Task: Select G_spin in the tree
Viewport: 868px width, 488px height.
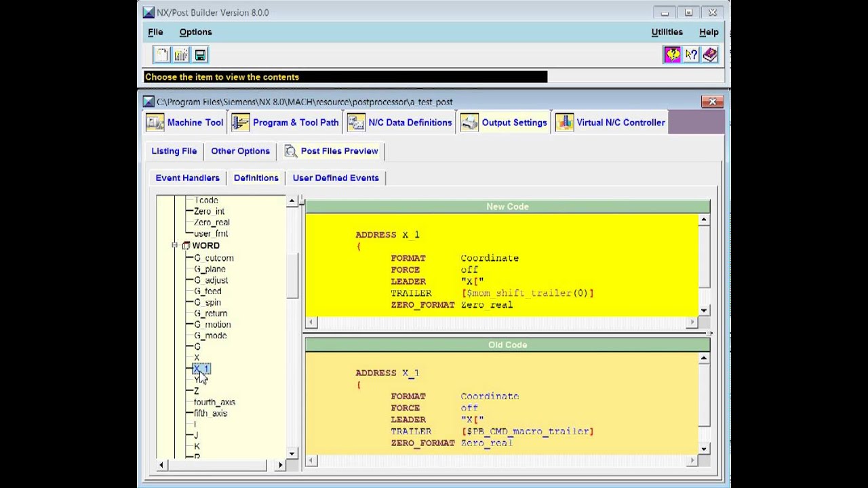Action: click(x=207, y=302)
